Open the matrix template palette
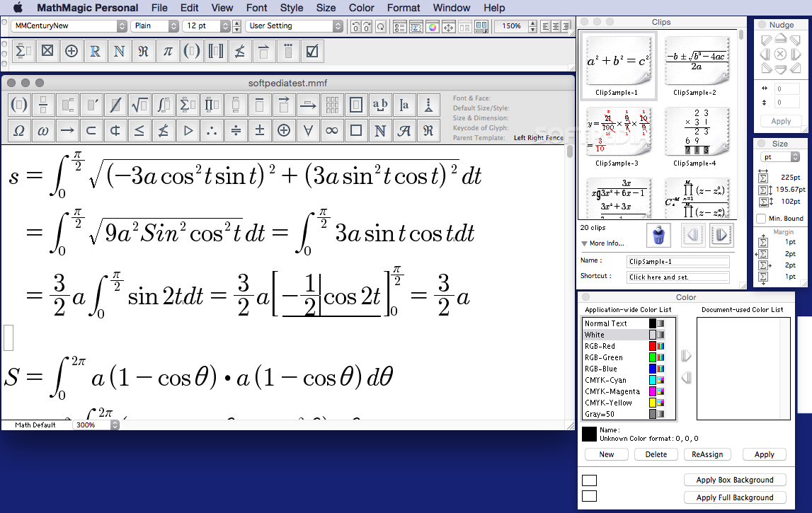Viewport: 812px width, 513px height. (332, 105)
